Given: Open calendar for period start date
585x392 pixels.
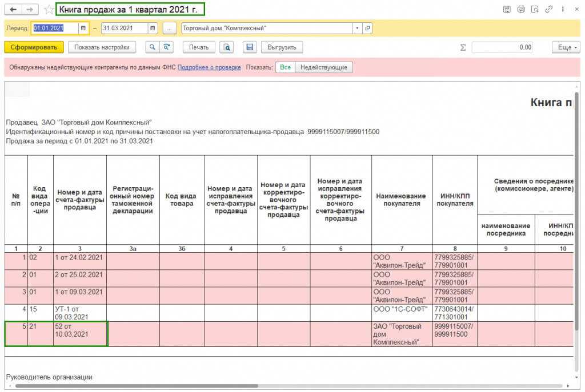Looking at the screenshot, I should point(83,29).
